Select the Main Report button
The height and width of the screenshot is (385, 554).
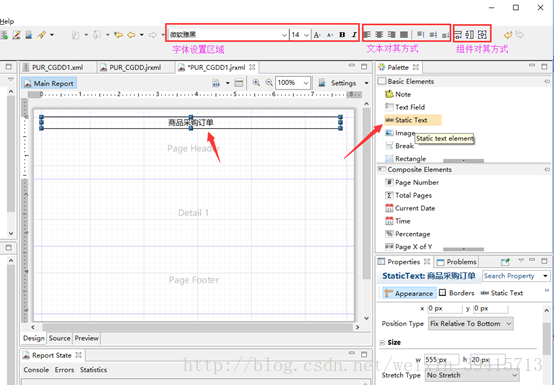(49, 83)
